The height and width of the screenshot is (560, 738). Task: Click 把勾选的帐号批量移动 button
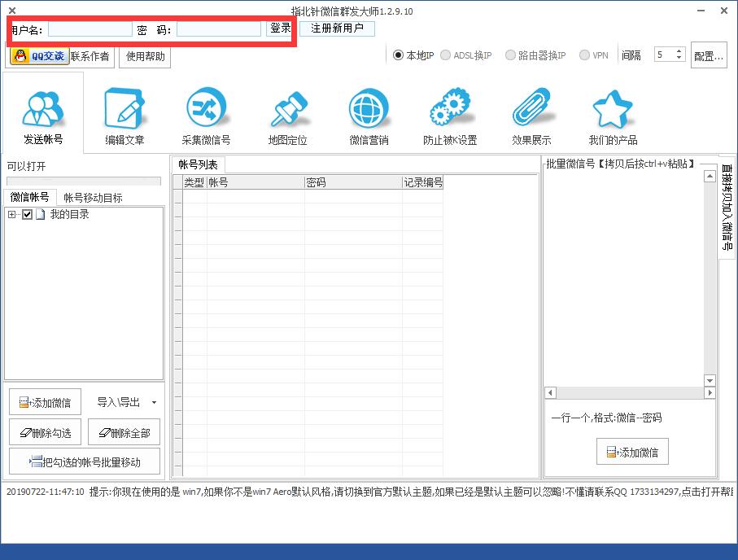click(85, 462)
